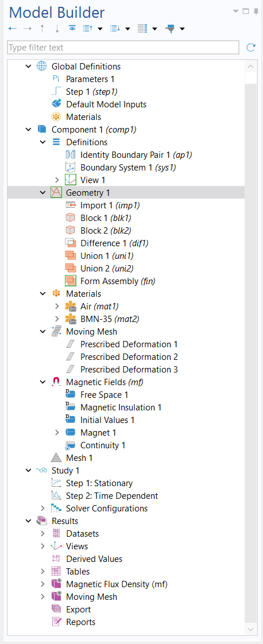This screenshot has width=263, height=644.
Task: Expand the View 1 node
Action: (x=57, y=180)
